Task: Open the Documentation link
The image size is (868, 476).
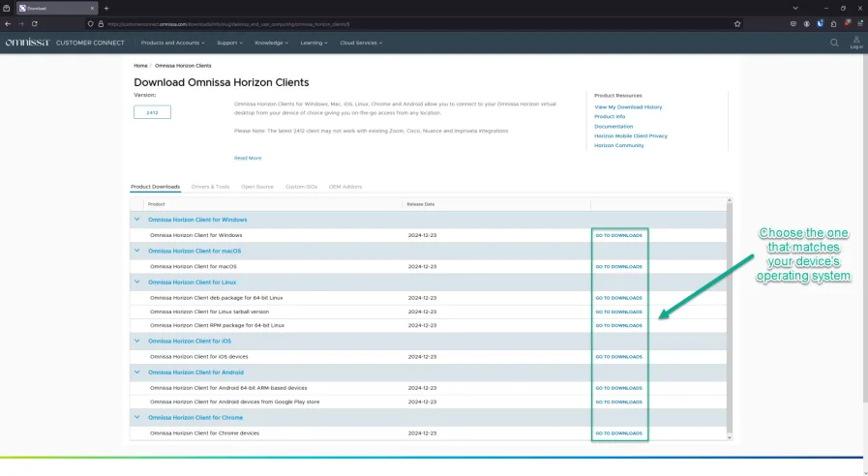Action: [614, 126]
